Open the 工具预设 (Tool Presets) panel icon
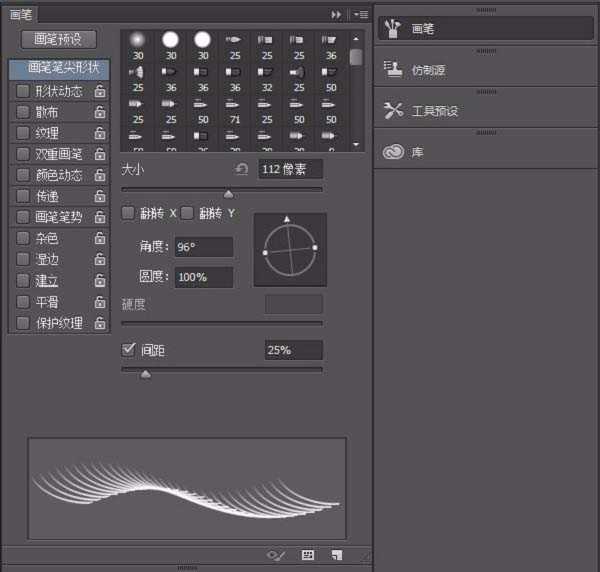This screenshot has height=572, width=600. coord(393,110)
